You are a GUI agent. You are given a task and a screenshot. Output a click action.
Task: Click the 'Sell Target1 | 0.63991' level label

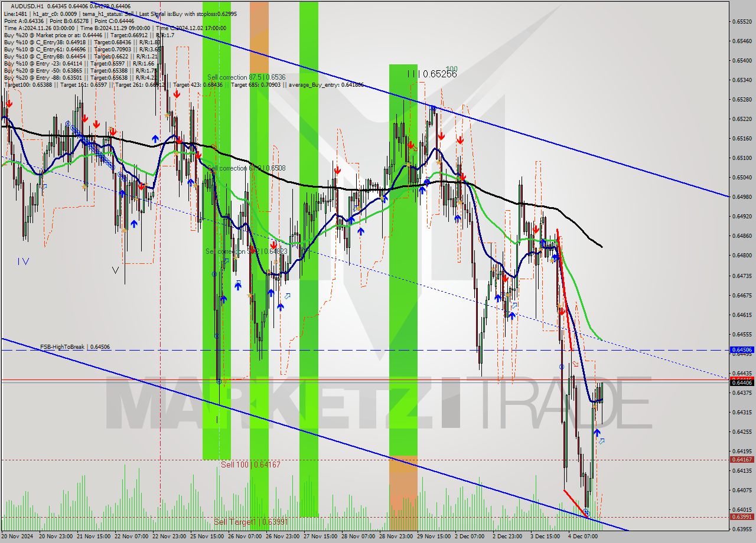point(250,522)
